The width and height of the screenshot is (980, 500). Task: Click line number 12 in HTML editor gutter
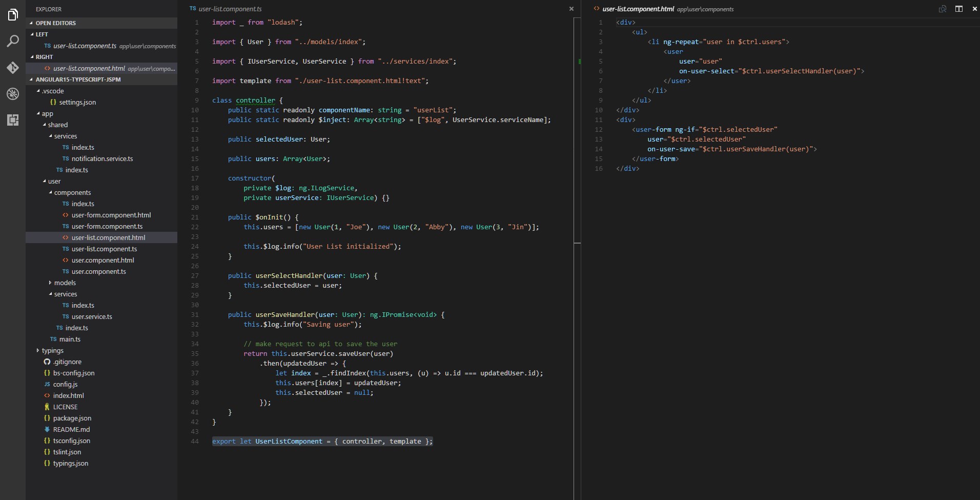pyautogui.click(x=599, y=129)
